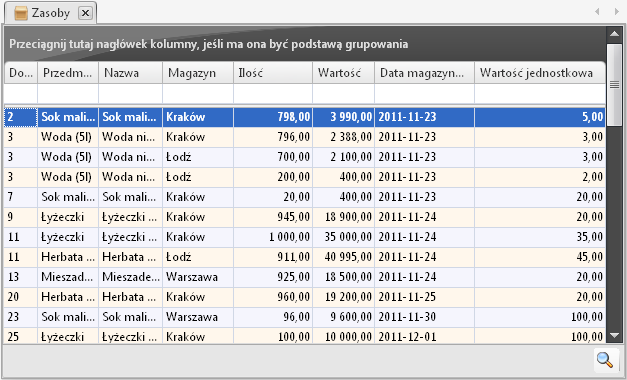
Task: Sort by the Magazyn column header
Action: 198,73
